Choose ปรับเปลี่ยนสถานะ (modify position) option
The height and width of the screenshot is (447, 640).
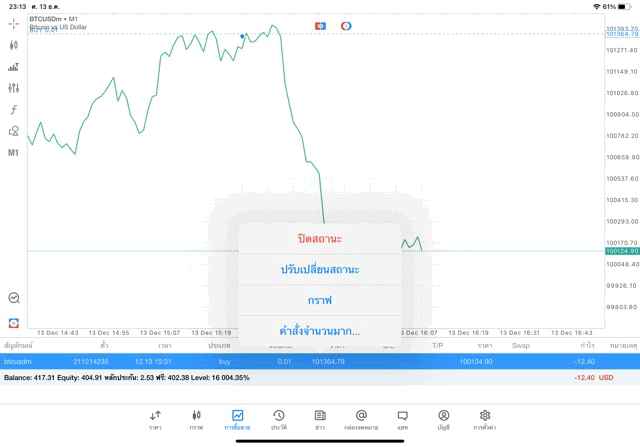(x=320, y=270)
